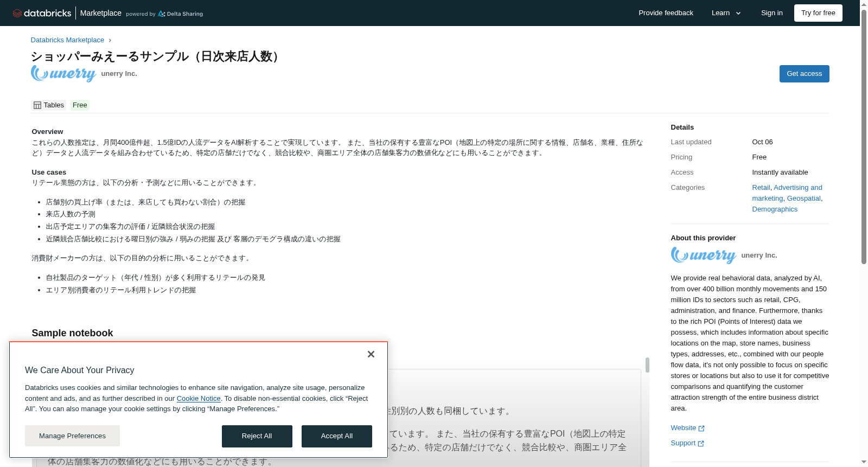Click the external-link icon beside Support
The image size is (868, 467).
click(701, 444)
